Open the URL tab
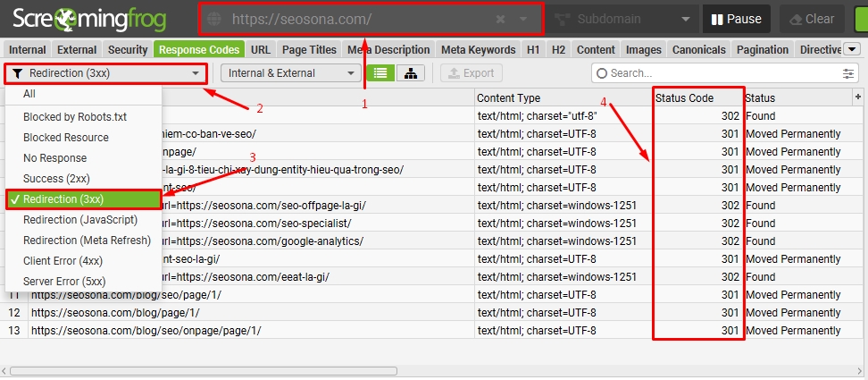868x380 pixels. 261,50
